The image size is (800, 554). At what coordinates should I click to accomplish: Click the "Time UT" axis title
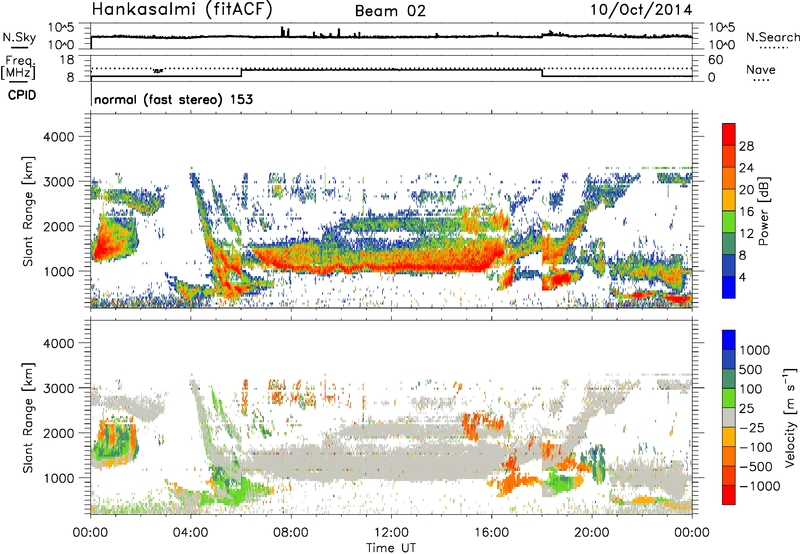click(x=391, y=548)
